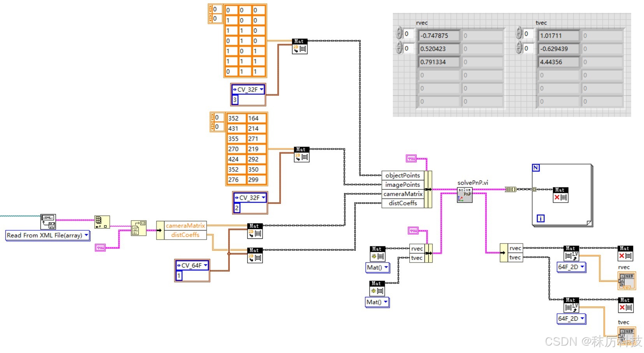Click the For Loop N count terminal
Image resolution: width=644 pixels, height=353 pixels.
tap(536, 168)
